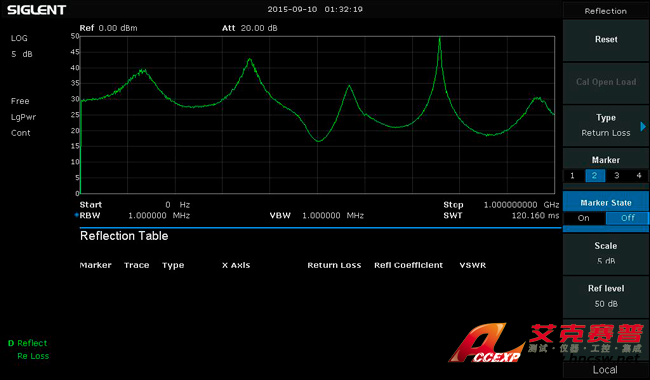This screenshot has height=380, width=650.
Task: Select marker number 2
Action: pos(594,176)
